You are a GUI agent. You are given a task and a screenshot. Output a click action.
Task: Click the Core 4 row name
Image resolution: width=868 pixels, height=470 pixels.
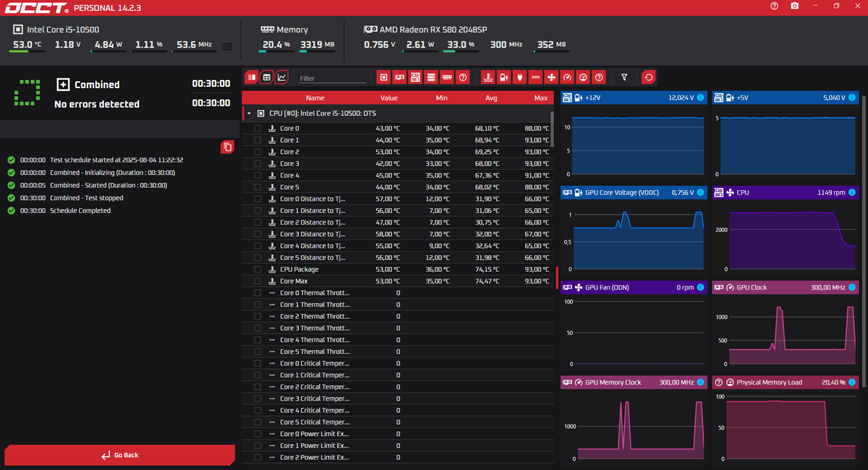click(x=290, y=176)
